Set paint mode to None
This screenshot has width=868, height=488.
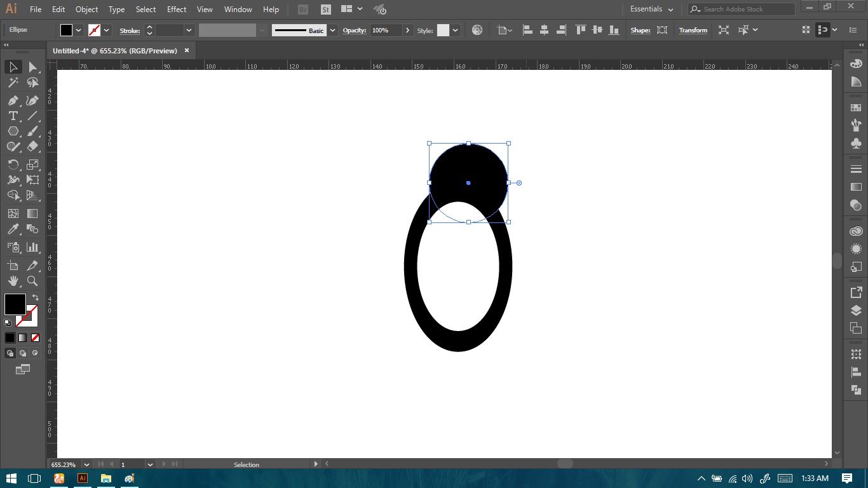(36, 338)
